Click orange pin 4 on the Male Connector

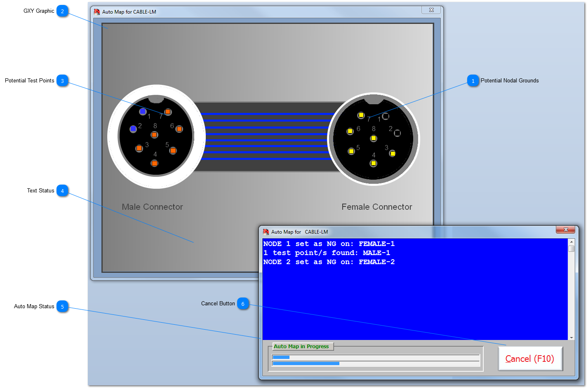tap(155, 163)
